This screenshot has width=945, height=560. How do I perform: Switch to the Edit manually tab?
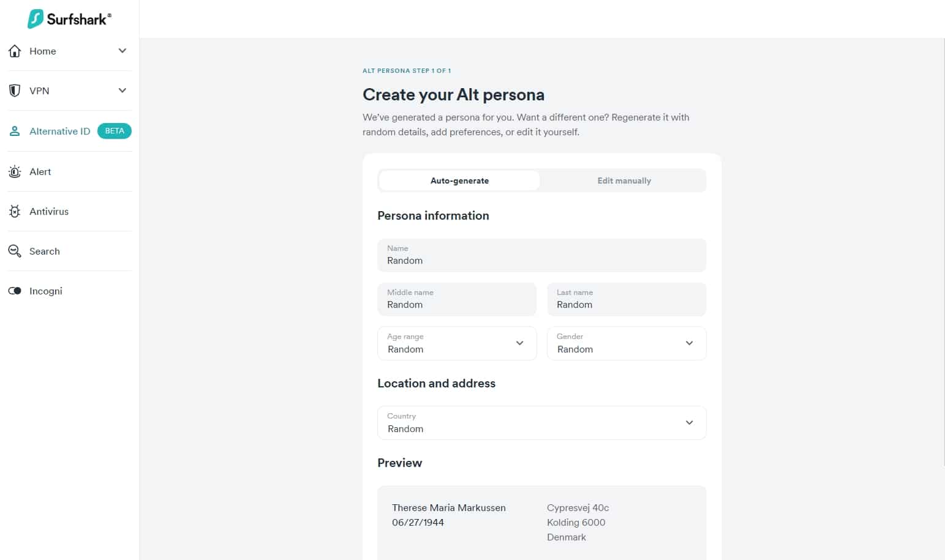[624, 181]
